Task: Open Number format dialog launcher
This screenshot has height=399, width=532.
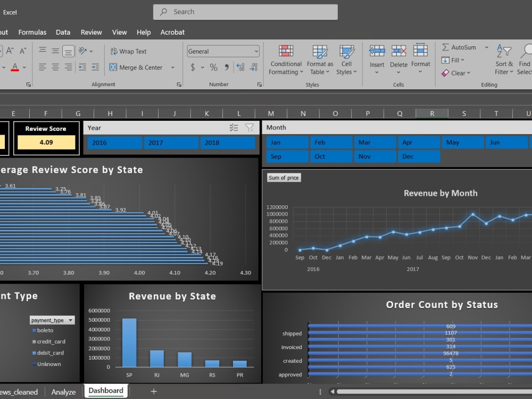Action: [259, 85]
